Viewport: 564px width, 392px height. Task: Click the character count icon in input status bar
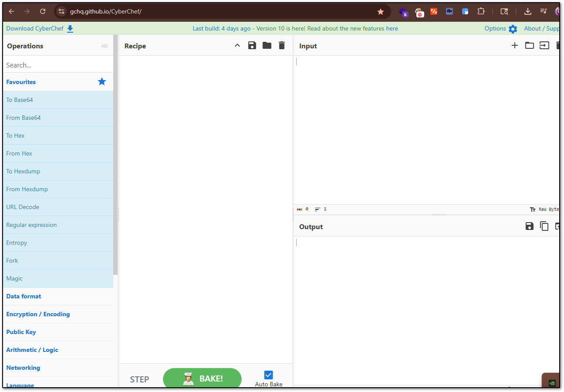point(300,210)
